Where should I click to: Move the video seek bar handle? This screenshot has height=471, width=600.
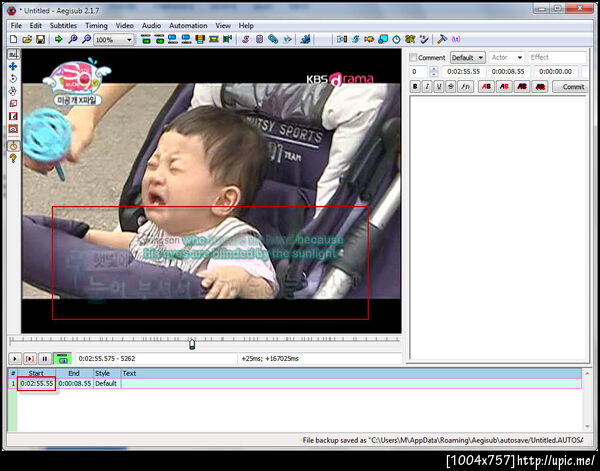192,344
